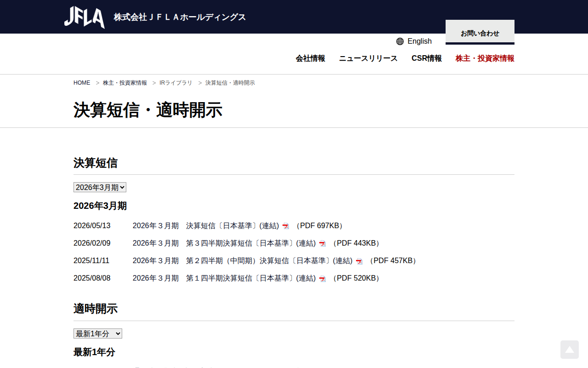Open PDF icon for 2026/05/13 決算短信

click(x=286, y=226)
